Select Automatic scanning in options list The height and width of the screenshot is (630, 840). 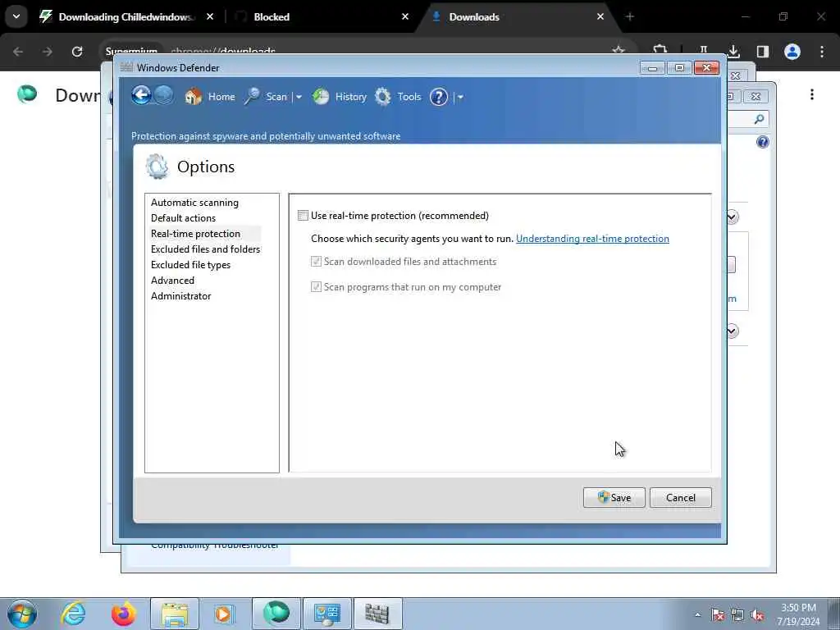coord(194,203)
